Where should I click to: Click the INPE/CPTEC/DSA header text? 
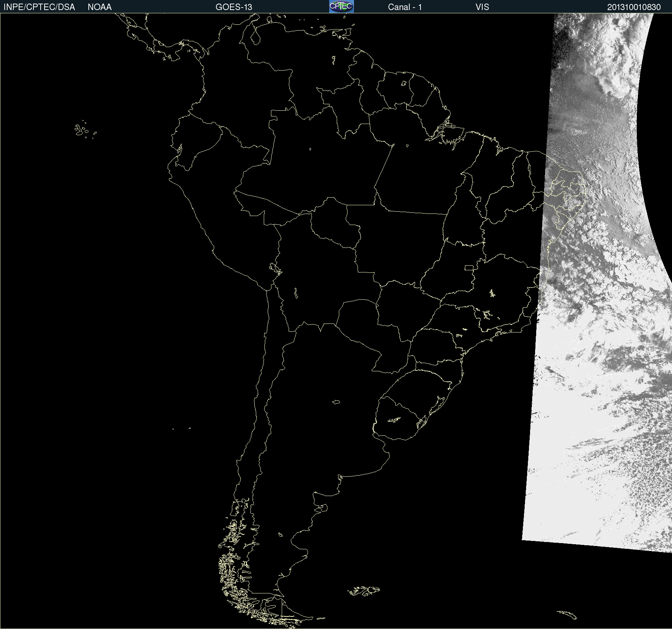click(39, 7)
